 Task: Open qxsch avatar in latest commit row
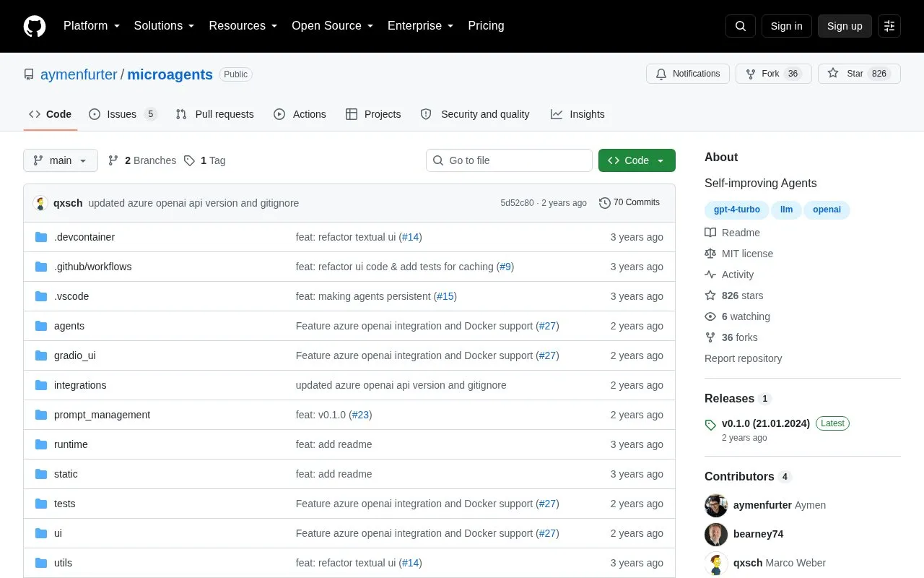tap(40, 203)
